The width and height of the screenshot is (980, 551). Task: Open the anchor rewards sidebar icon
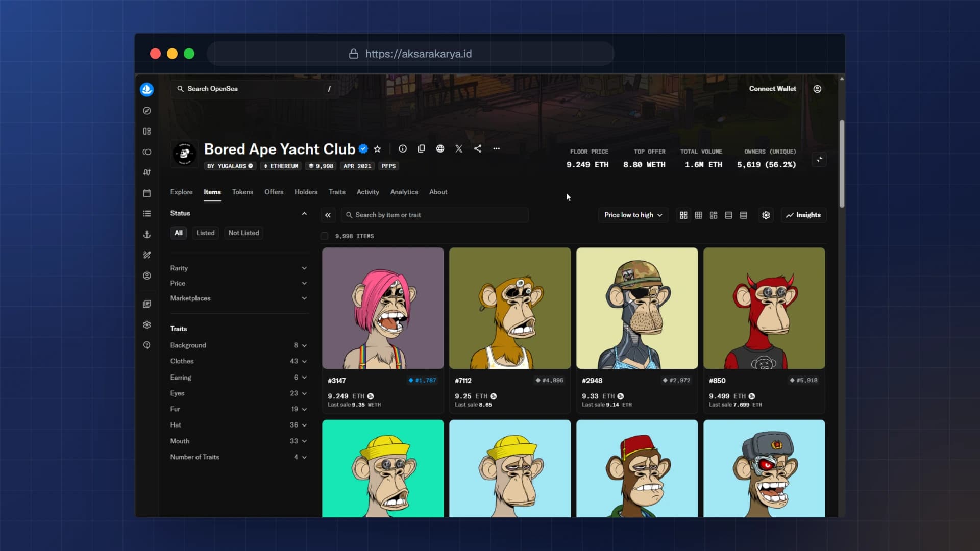[x=147, y=234]
